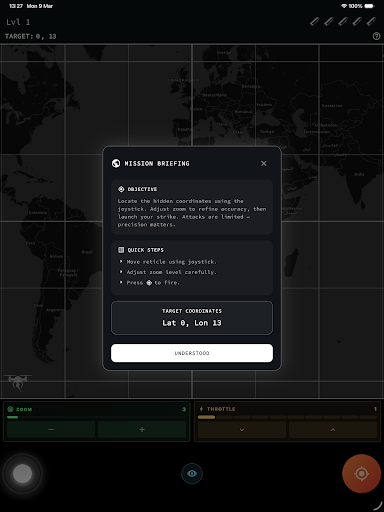384x512 pixels.
Task: Click the zoom level progress bar
Action: pos(96,417)
